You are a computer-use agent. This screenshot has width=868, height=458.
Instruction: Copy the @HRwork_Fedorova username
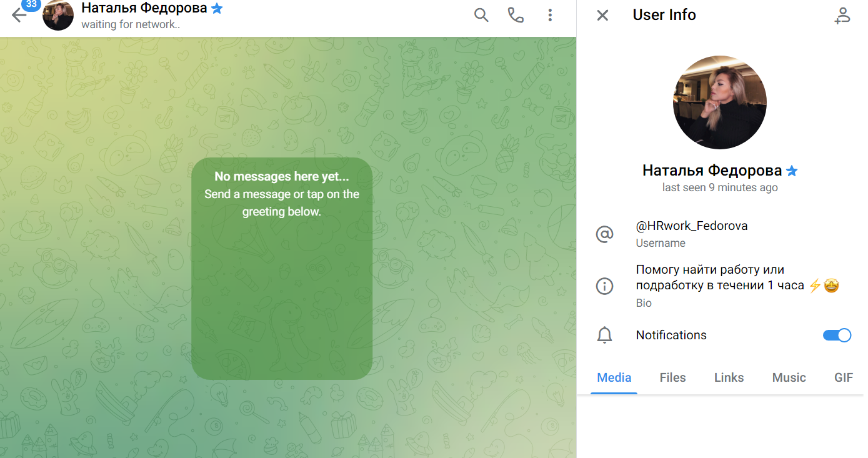tap(691, 226)
